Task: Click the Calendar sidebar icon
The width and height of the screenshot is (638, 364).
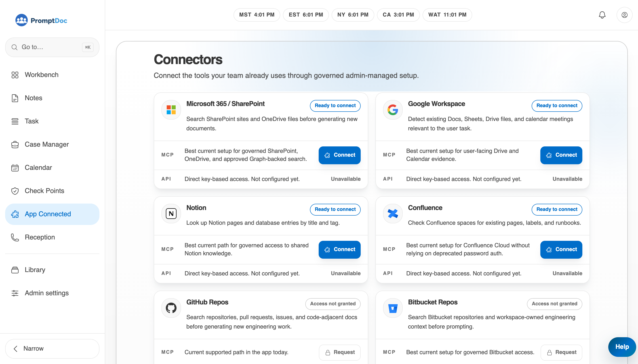Action: (15, 168)
